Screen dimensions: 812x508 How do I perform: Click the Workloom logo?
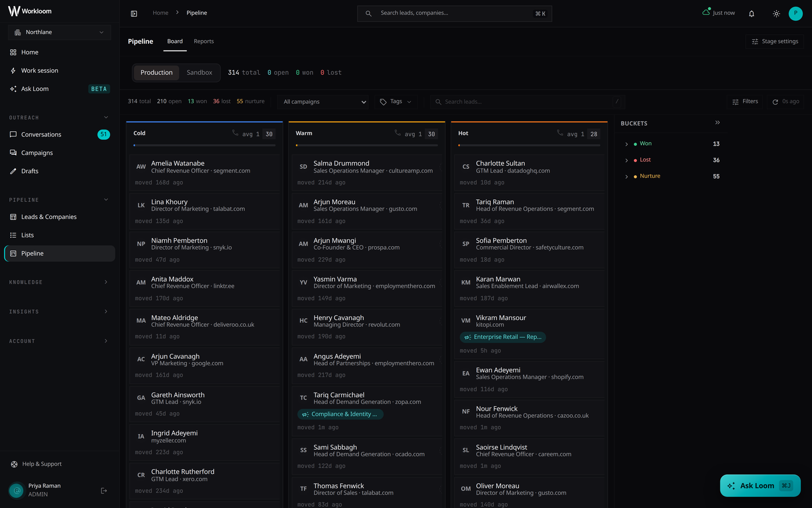[30, 11]
